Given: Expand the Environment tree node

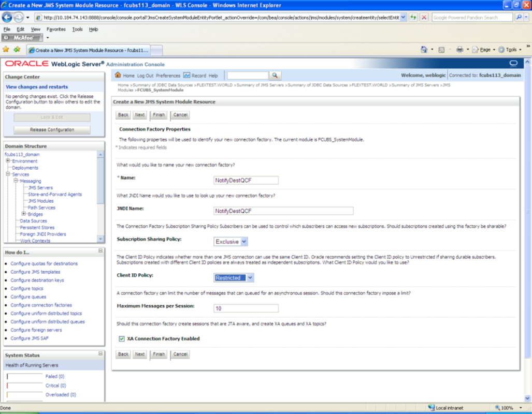Looking at the screenshot, I should pos(7,161).
